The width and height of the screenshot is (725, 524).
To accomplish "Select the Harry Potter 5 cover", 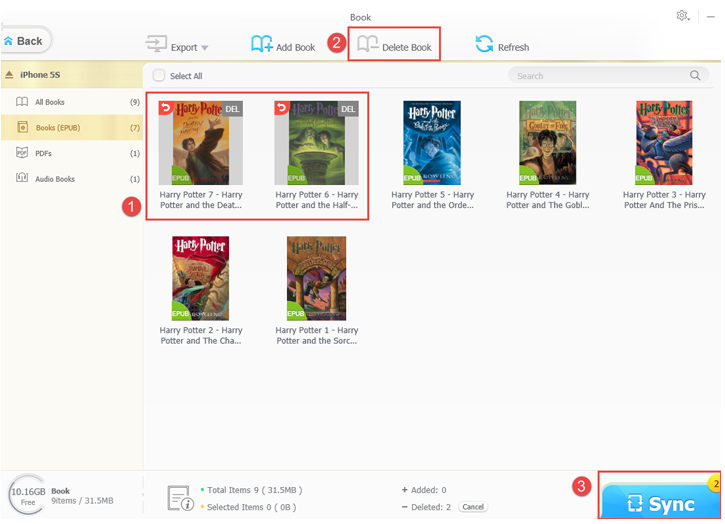I will click(x=432, y=143).
